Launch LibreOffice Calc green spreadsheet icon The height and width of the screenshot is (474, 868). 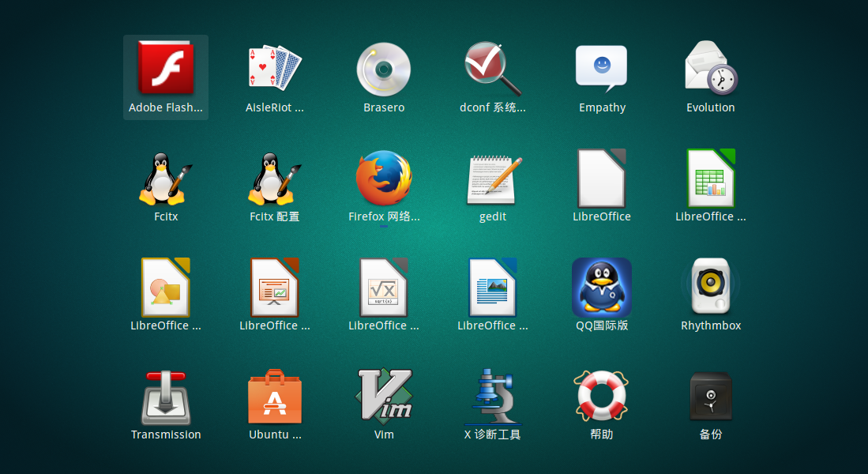tap(711, 179)
